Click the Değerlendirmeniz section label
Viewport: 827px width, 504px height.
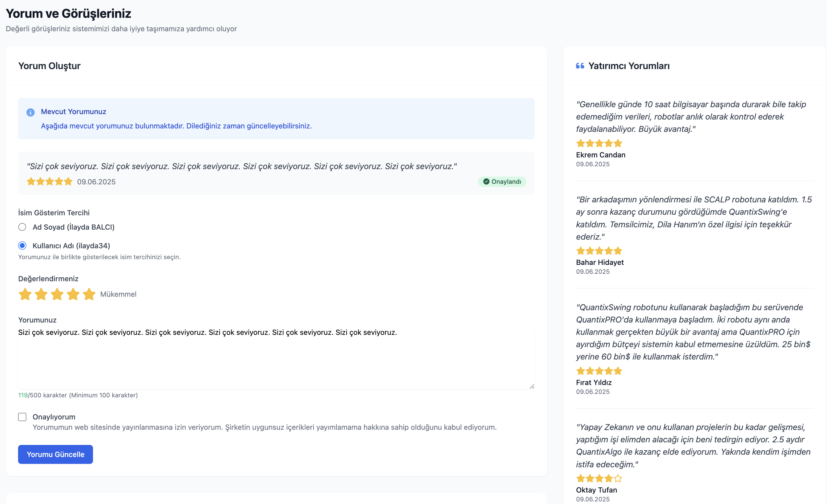tap(48, 279)
